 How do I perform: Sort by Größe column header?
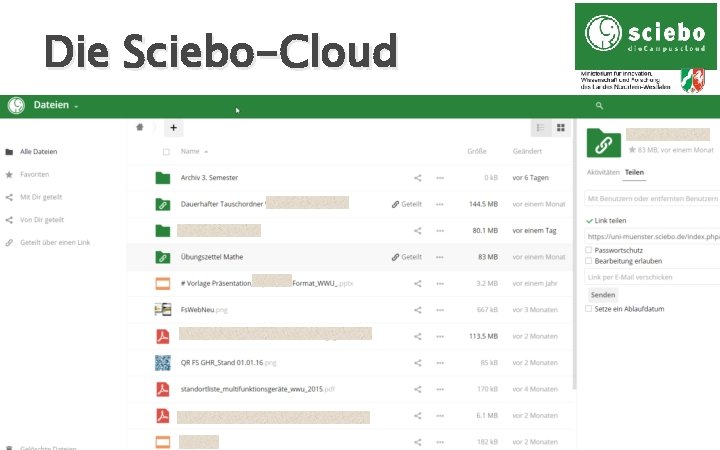pos(477,151)
